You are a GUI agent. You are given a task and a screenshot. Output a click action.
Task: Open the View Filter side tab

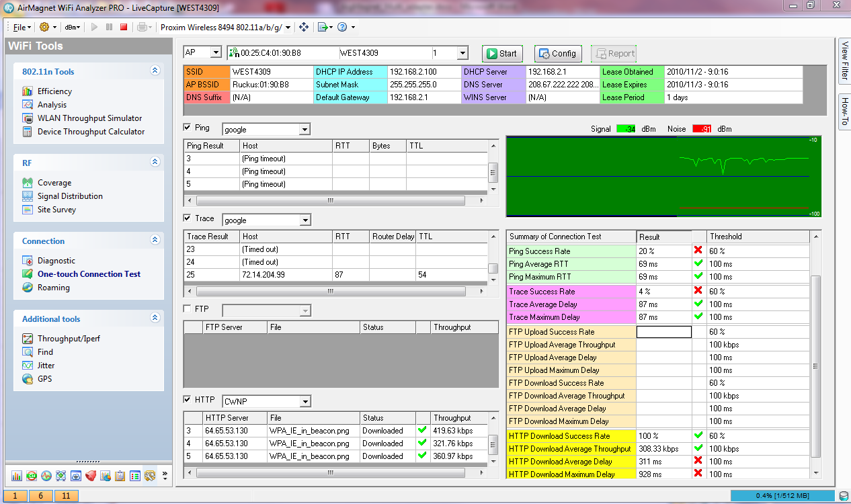click(x=845, y=61)
